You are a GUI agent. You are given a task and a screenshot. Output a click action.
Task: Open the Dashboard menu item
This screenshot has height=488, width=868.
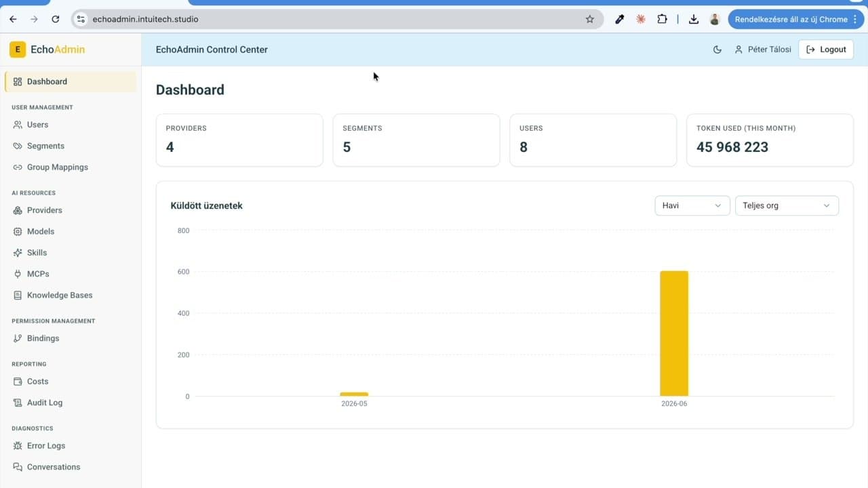click(71, 81)
